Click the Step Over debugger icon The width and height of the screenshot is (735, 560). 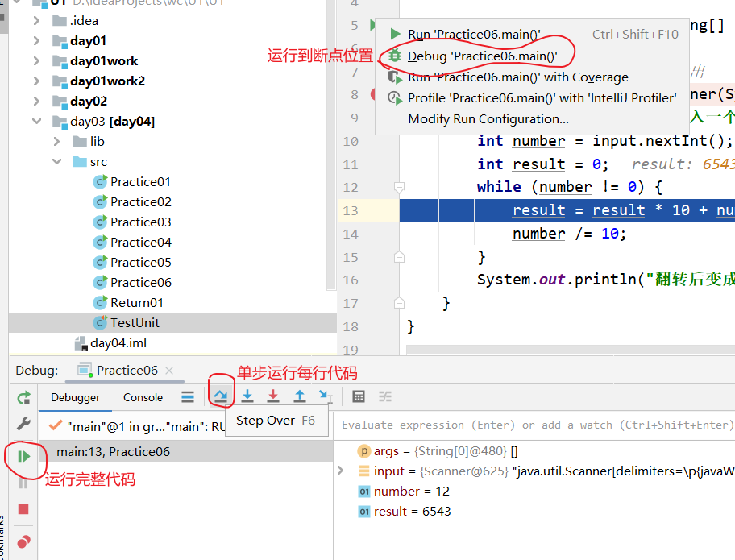click(221, 396)
